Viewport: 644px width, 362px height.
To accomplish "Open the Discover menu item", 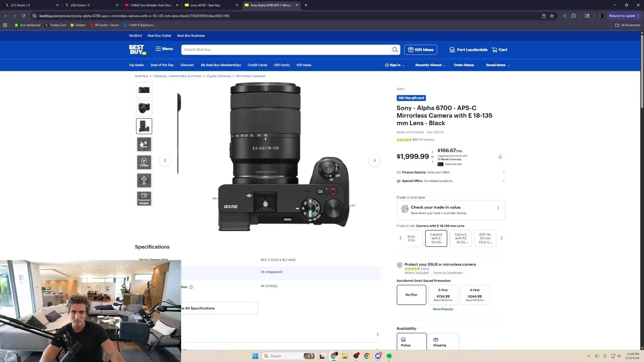I will pos(187,65).
